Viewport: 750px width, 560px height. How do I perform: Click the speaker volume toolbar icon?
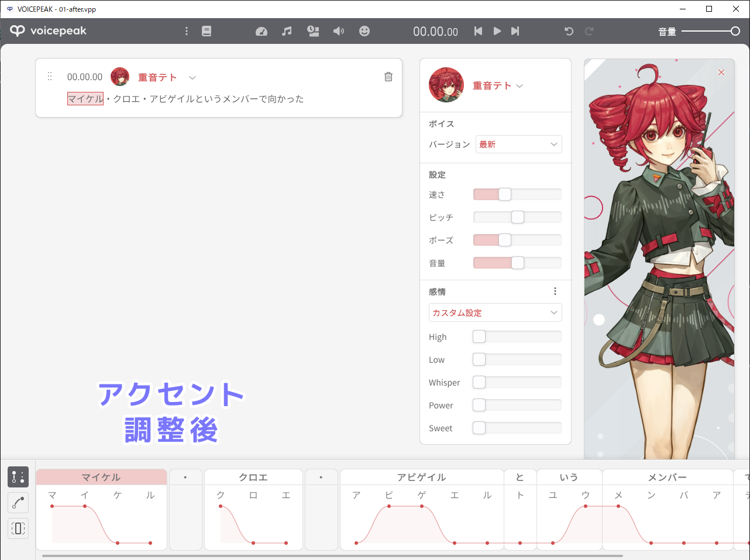[339, 31]
